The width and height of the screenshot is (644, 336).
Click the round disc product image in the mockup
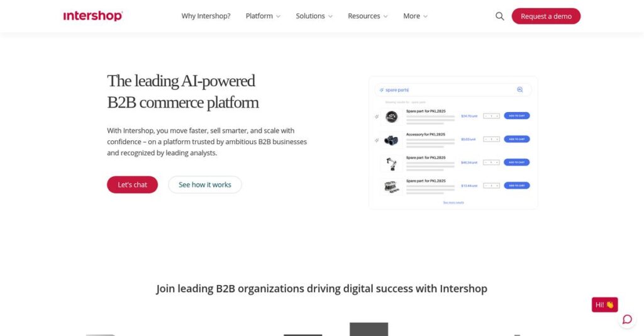pyautogui.click(x=391, y=116)
